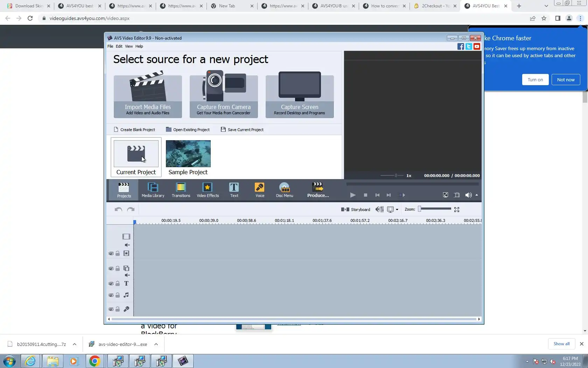This screenshot has height=368, width=588.
Task: Click the Redo arrow icon
Action: (131, 209)
